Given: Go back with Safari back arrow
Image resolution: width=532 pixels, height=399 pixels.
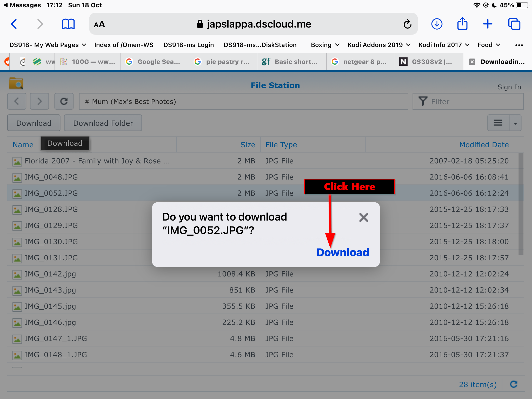Looking at the screenshot, I should pos(14,24).
